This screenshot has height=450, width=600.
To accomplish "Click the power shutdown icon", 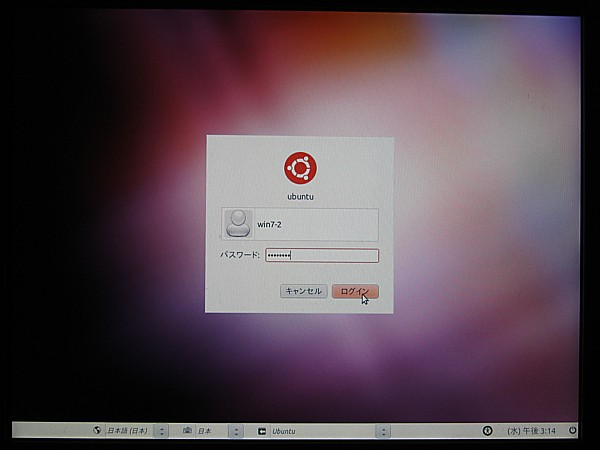I will point(572,430).
